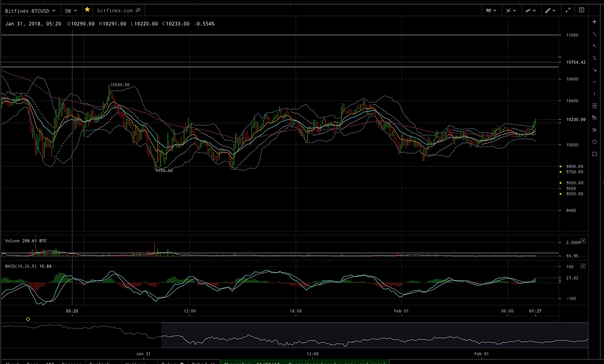The image size is (604, 364).
Task: Close the MACD indicator panel
Action: tap(583, 266)
